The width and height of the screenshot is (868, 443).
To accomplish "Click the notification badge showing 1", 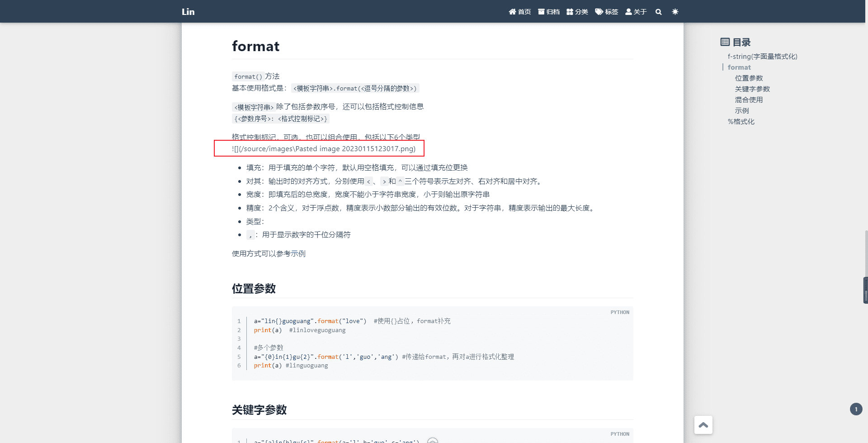I will coord(856,409).
